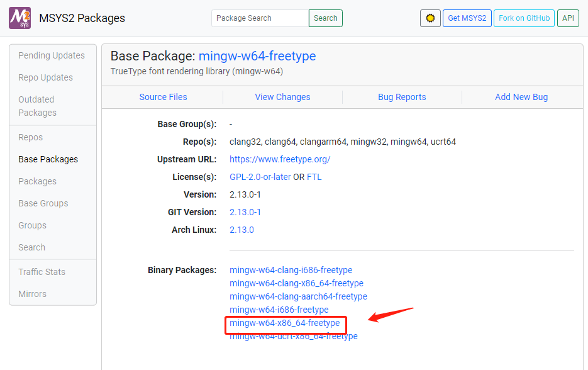Click Add New Bug tab
This screenshot has width=588, height=370.
pos(521,97)
